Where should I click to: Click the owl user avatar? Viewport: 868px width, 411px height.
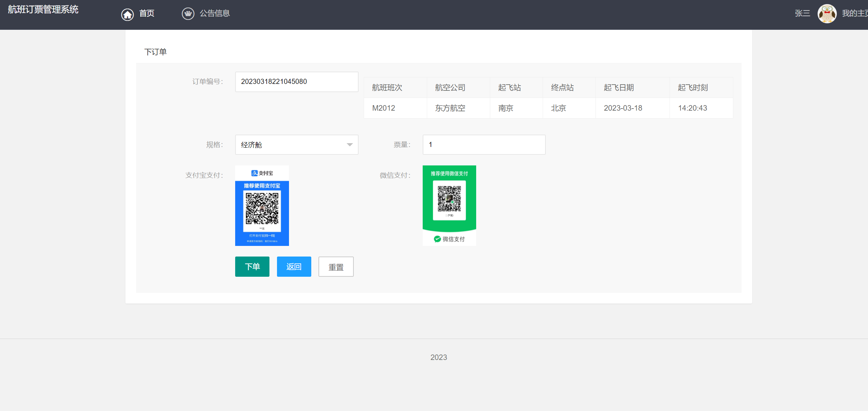click(827, 14)
